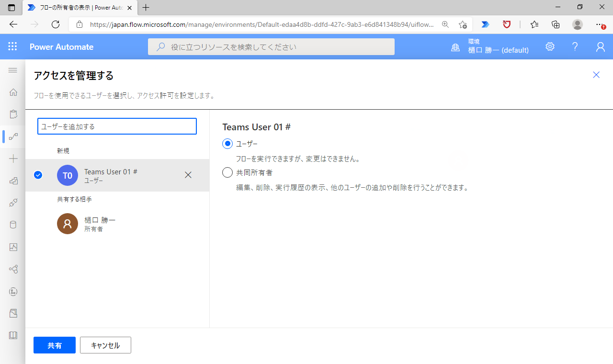Close the フローの所有者の表示 browser tab
The height and width of the screenshot is (364, 613).
click(129, 8)
